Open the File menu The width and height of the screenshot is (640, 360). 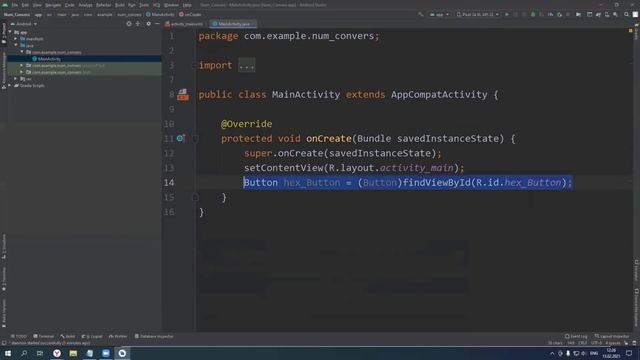pos(15,5)
